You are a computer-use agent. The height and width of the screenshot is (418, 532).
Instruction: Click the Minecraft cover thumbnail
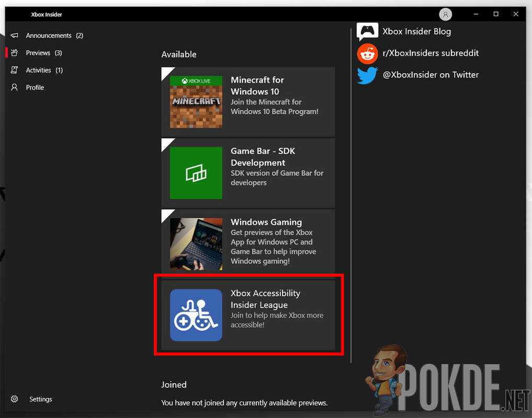196,102
